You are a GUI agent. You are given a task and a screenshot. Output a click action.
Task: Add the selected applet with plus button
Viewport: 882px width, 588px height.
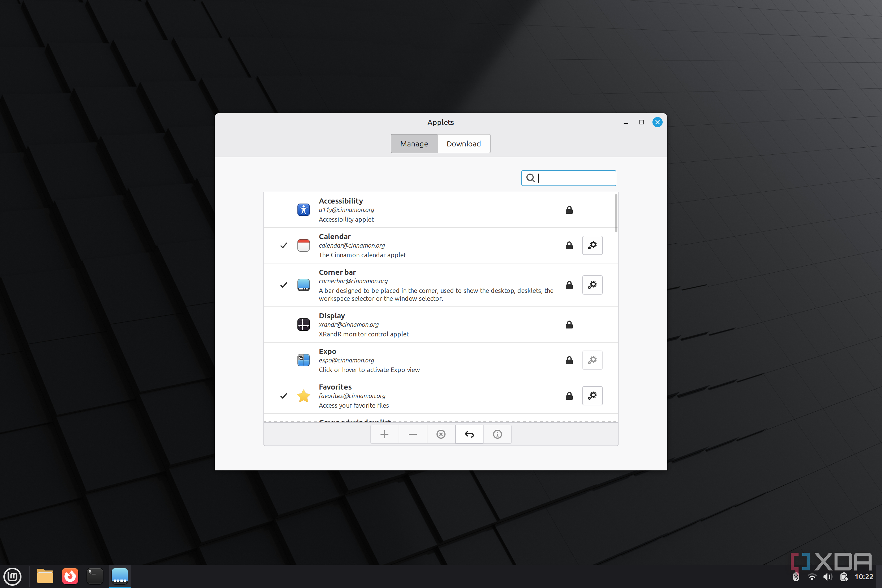(x=384, y=434)
